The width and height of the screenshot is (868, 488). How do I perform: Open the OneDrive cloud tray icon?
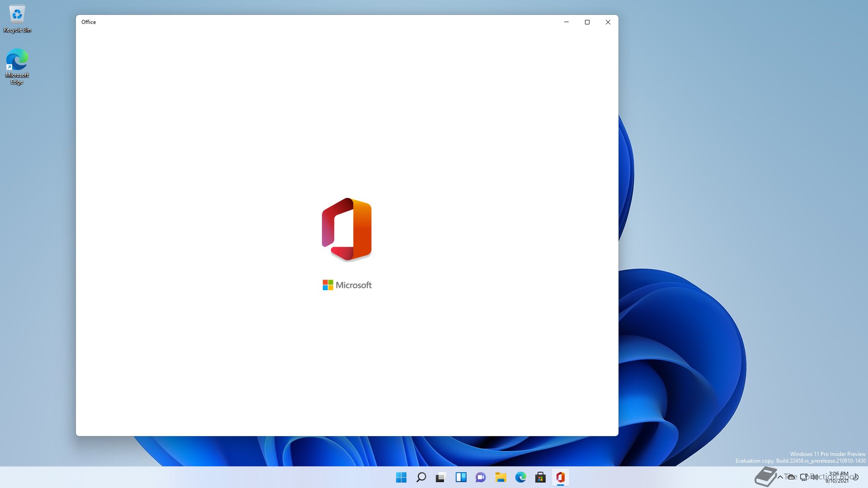point(791,477)
